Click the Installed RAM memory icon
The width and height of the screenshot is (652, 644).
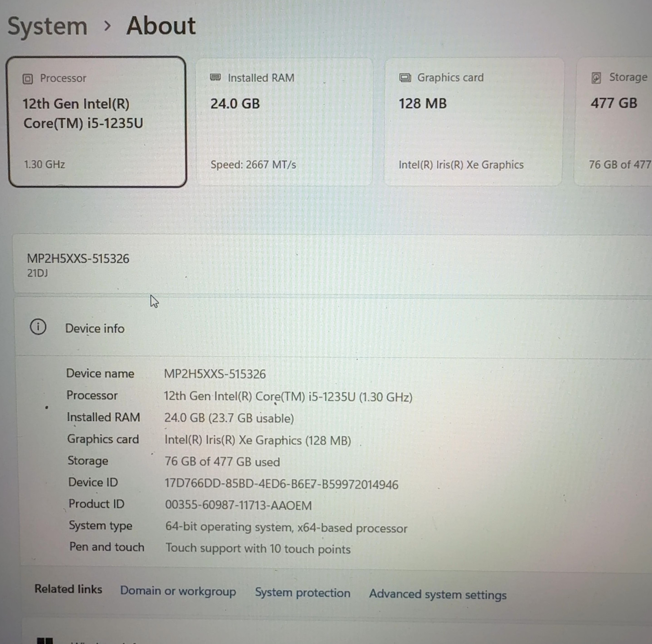pos(215,77)
